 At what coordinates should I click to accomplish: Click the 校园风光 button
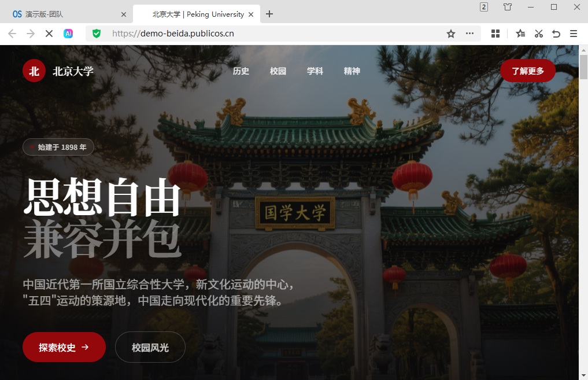click(150, 347)
